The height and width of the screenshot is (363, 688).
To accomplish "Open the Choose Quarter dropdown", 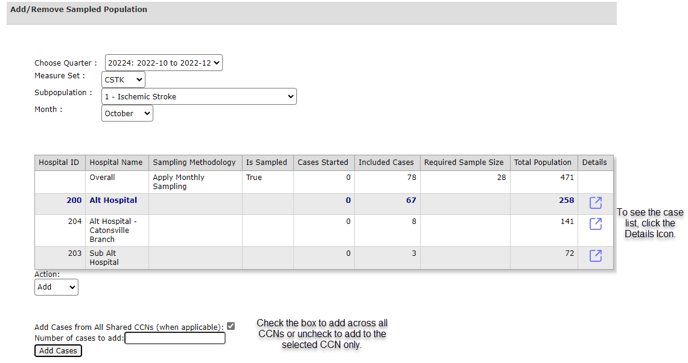I will coord(164,63).
